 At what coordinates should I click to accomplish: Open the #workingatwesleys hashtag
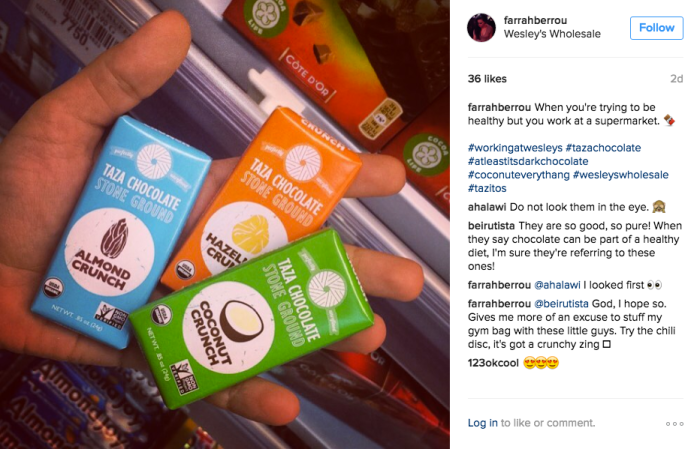pos(514,148)
